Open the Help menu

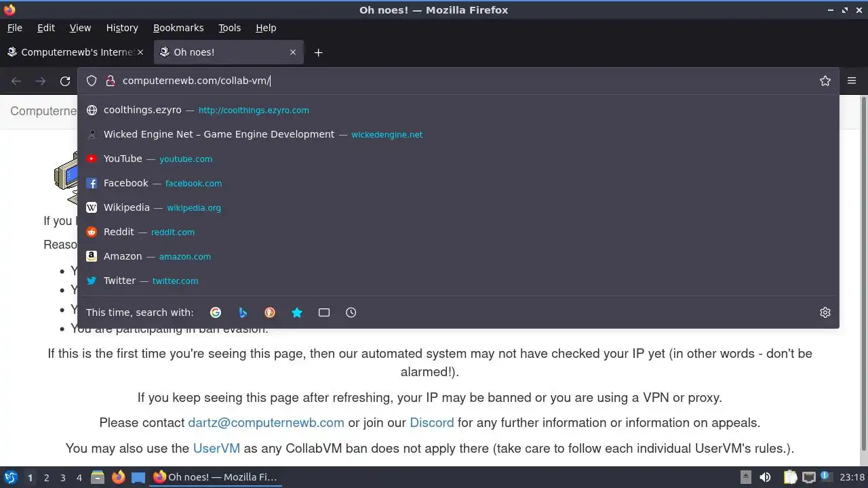(266, 28)
